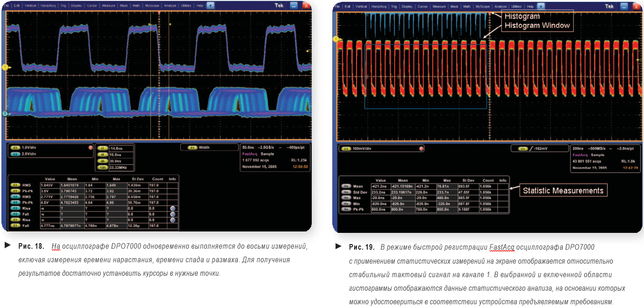Click the teal channel 2 waveform marker
Screen dimensions: 644x308
5,113
